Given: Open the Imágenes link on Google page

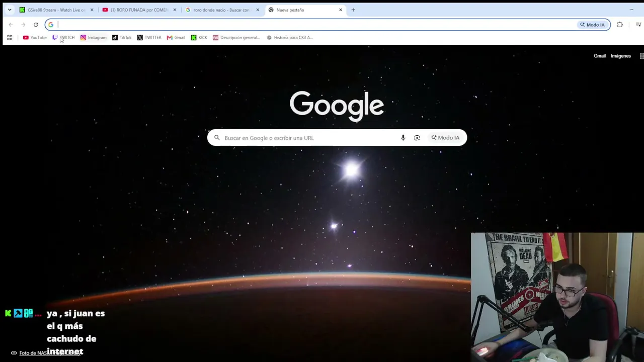Looking at the screenshot, I should pyautogui.click(x=621, y=56).
